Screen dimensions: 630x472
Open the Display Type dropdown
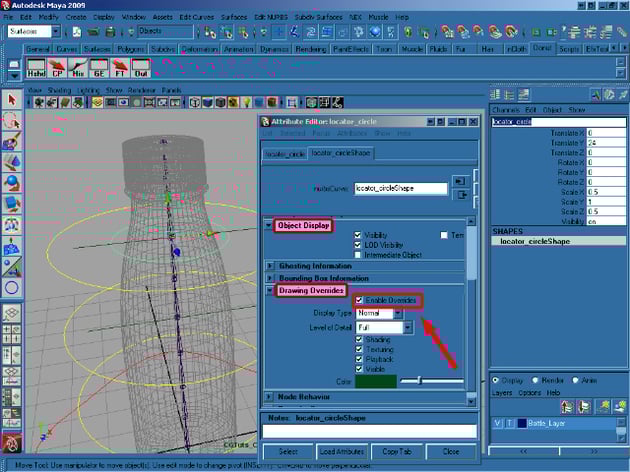381,313
